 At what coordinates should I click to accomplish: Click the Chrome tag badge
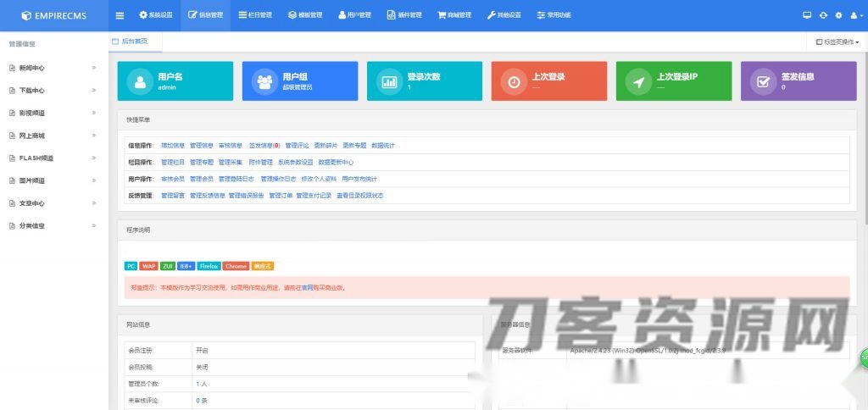point(236,266)
